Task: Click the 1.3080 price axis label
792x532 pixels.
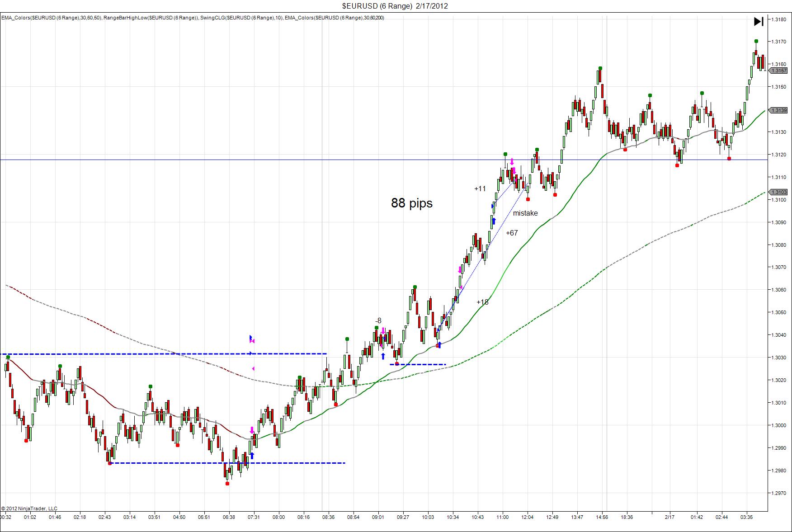Action: [x=779, y=245]
